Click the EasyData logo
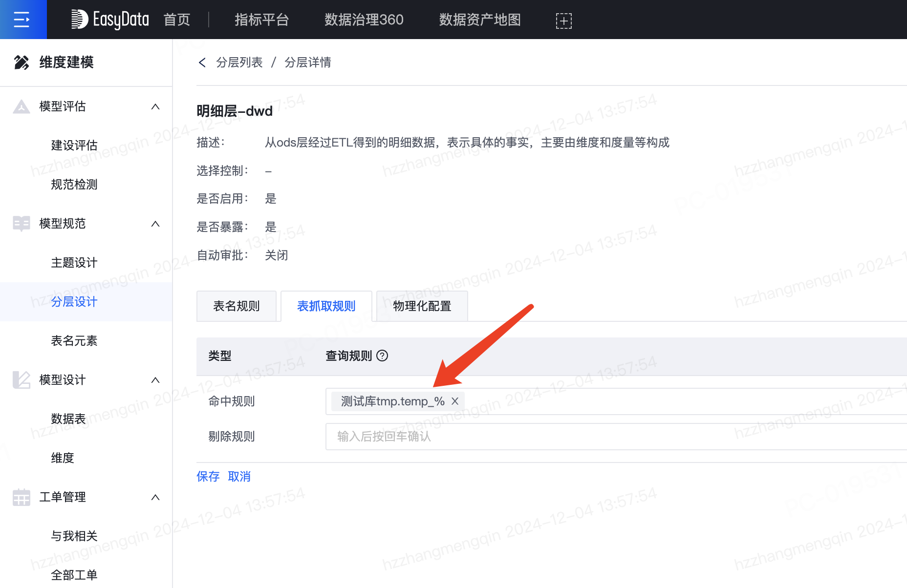This screenshot has height=588, width=907. tap(110, 20)
